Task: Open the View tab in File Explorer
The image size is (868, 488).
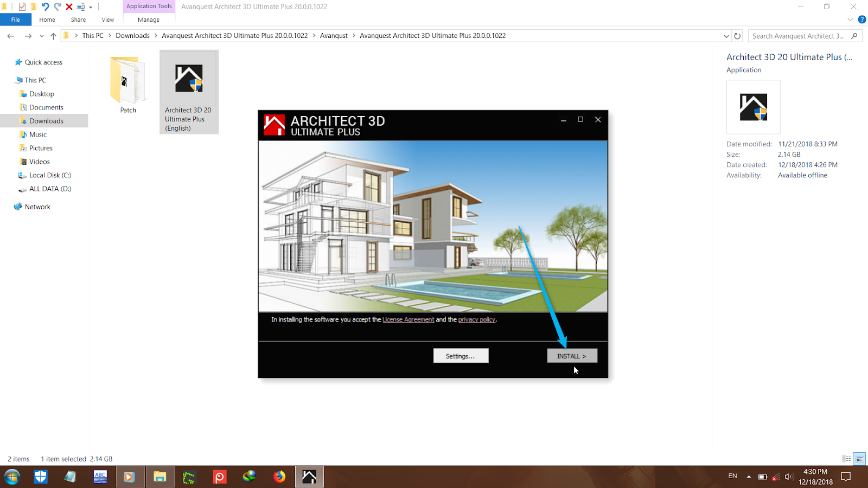Action: [107, 19]
